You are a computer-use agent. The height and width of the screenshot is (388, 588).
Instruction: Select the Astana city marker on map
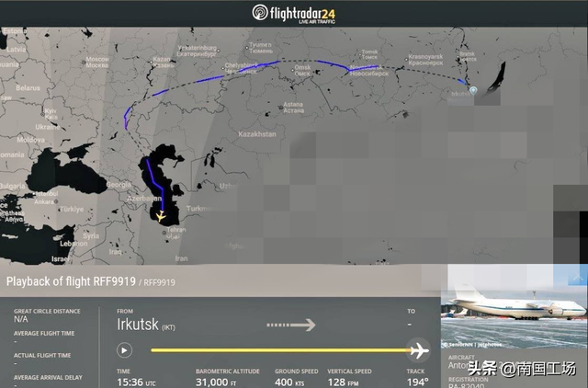pos(280,108)
